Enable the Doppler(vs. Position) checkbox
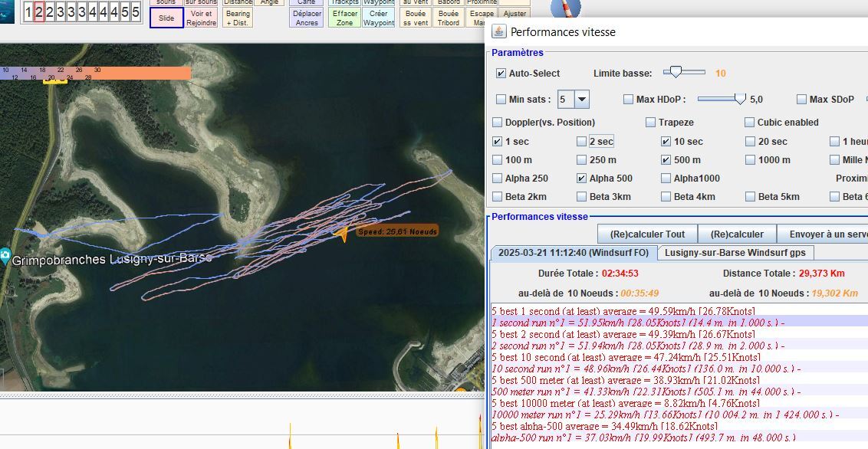Image resolution: width=868 pixels, height=449 pixels. click(498, 123)
